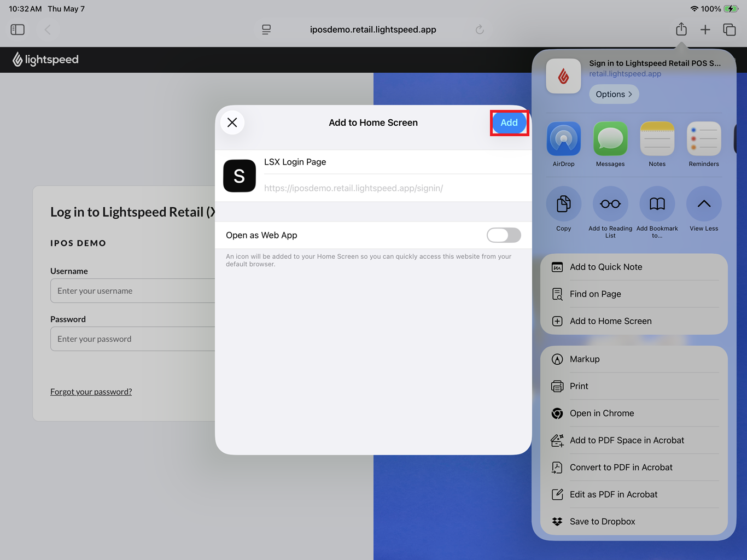Tap the Add to Home Screen dialog title
Screen dimensions: 747x560
tap(373, 122)
